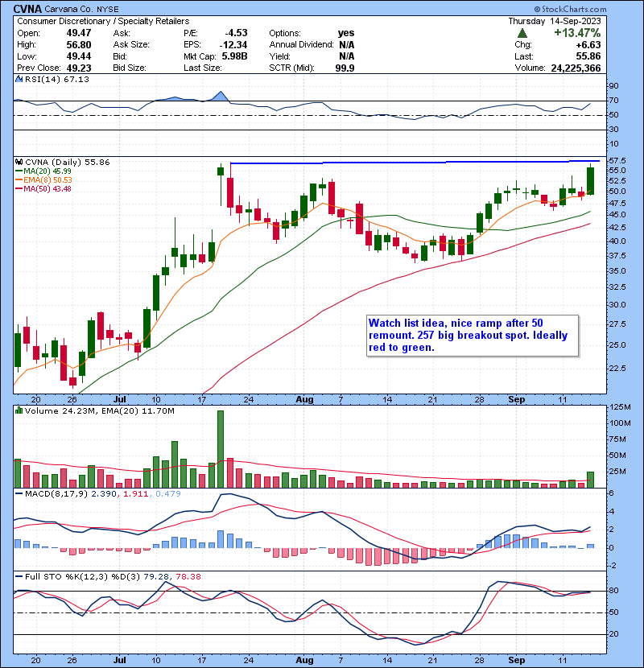
Task: Click the date 'Thursday 14-Sep-2023'
Action: click(555, 21)
